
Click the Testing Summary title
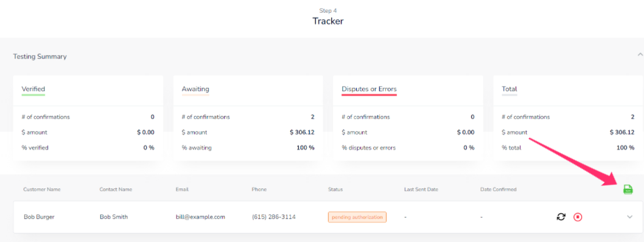(40, 56)
